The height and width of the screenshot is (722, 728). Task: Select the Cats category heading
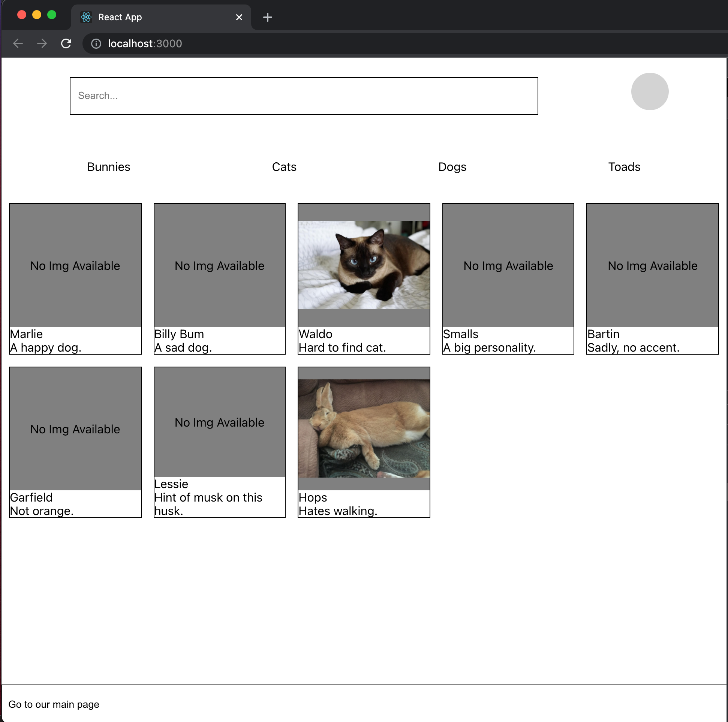284,167
